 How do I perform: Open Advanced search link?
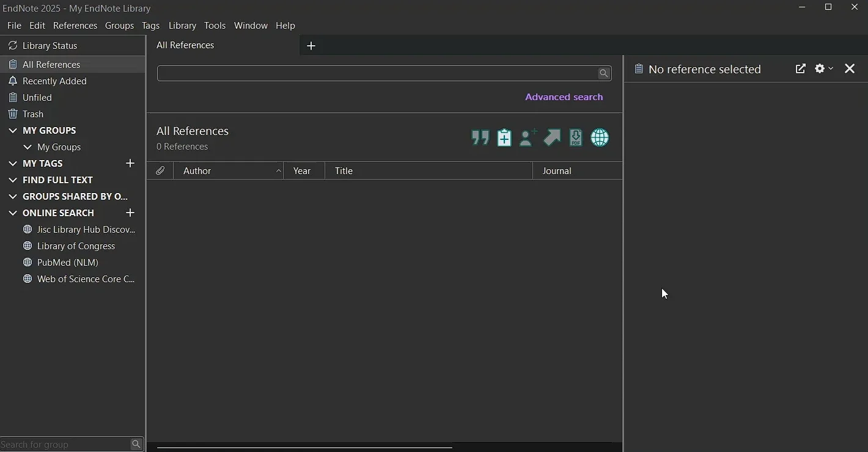click(x=564, y=97)
